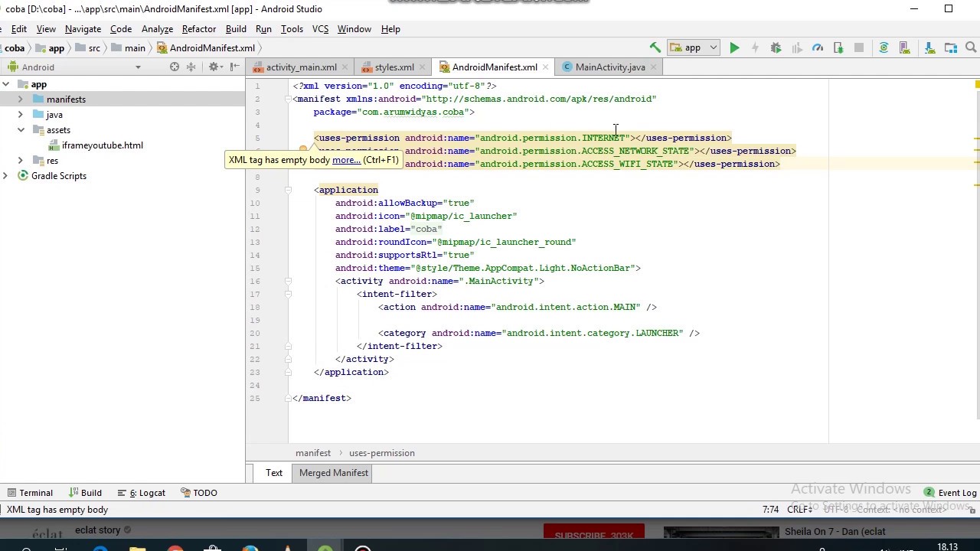Start debugging with the Debug bug icon
This screenshot has height=551, width=980.
(776, 47)
